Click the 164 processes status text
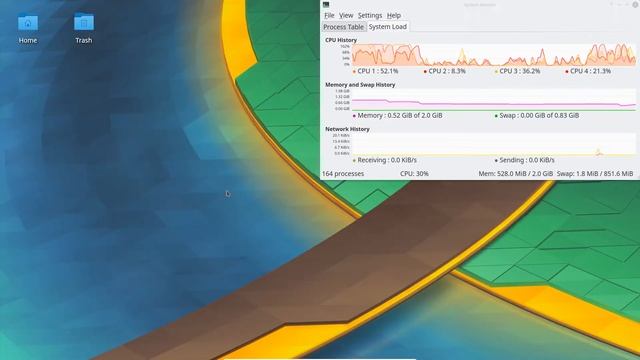The image size is (640, 360). click(343, 174)
